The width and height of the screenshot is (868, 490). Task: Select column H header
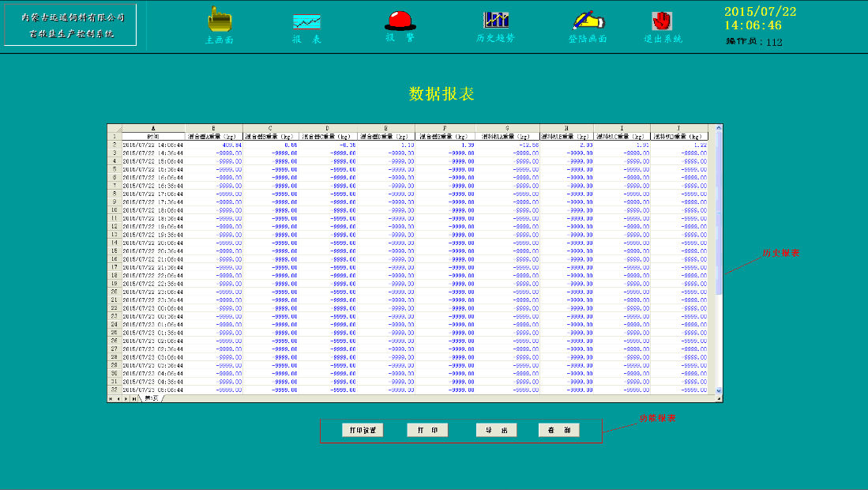(x=567, y=128)
